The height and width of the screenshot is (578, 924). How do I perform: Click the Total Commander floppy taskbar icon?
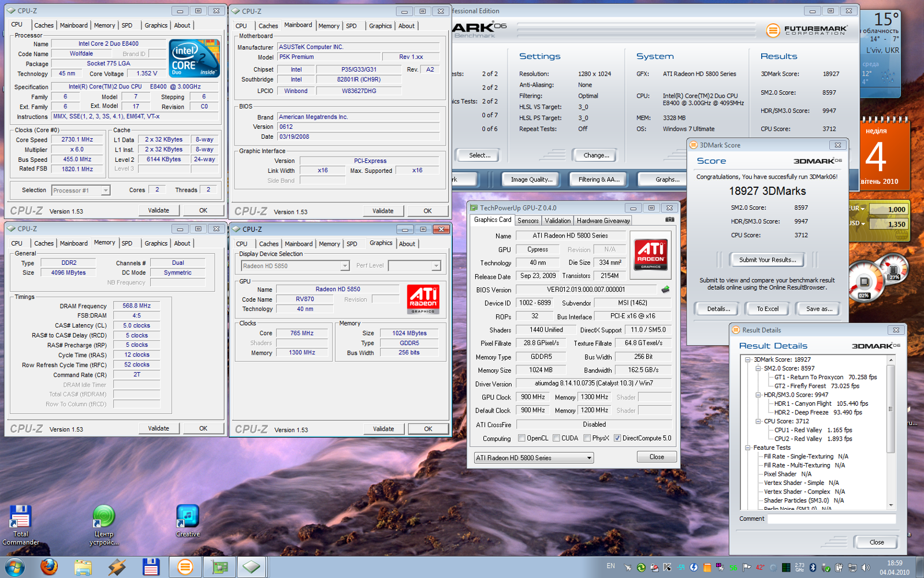point(151,567)
